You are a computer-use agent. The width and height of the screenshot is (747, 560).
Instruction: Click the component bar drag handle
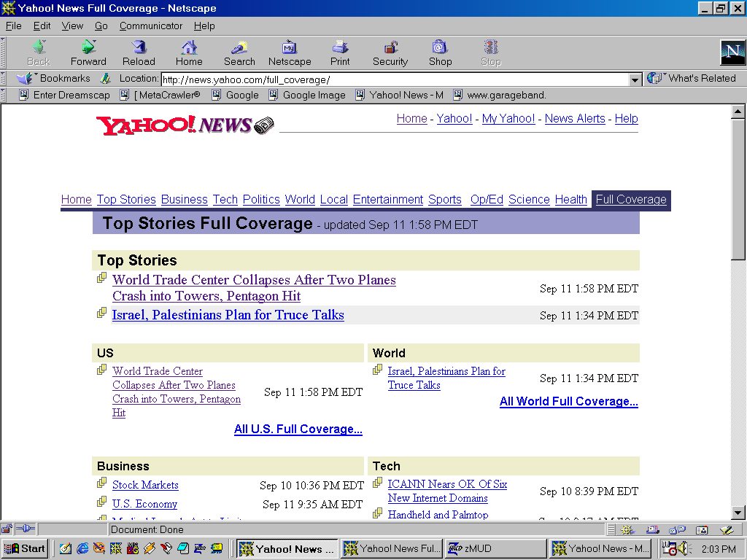(x=612, y=529)
